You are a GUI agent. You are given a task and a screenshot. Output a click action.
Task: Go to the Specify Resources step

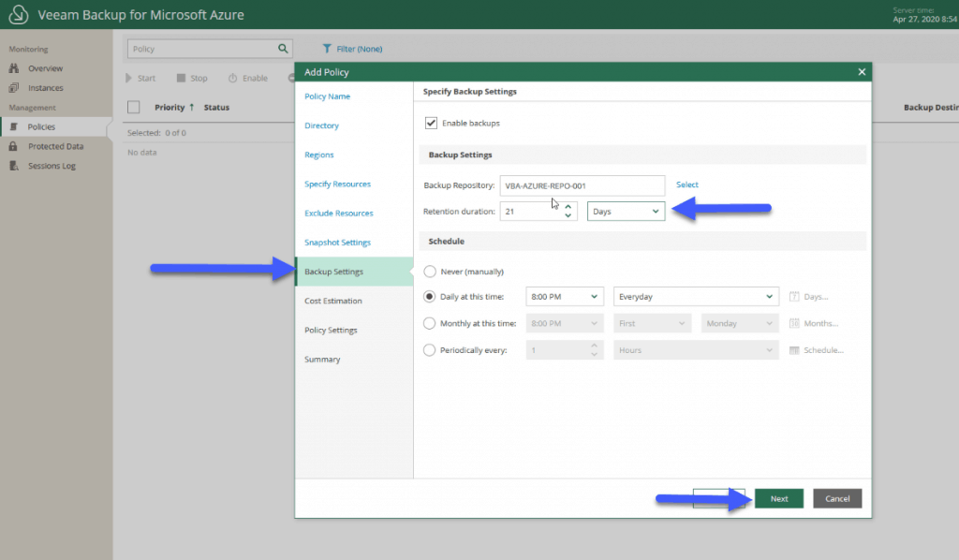pyautogui.click(x=337, y=184)
